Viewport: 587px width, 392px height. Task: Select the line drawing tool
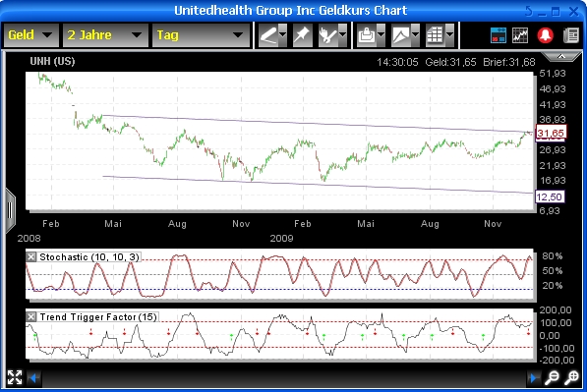point(268,35)
